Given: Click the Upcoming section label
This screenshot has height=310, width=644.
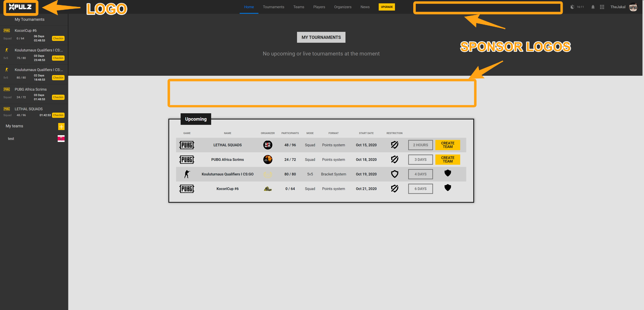Looking at the screenshot, I should pyautogui.click(x=196, y=119).
